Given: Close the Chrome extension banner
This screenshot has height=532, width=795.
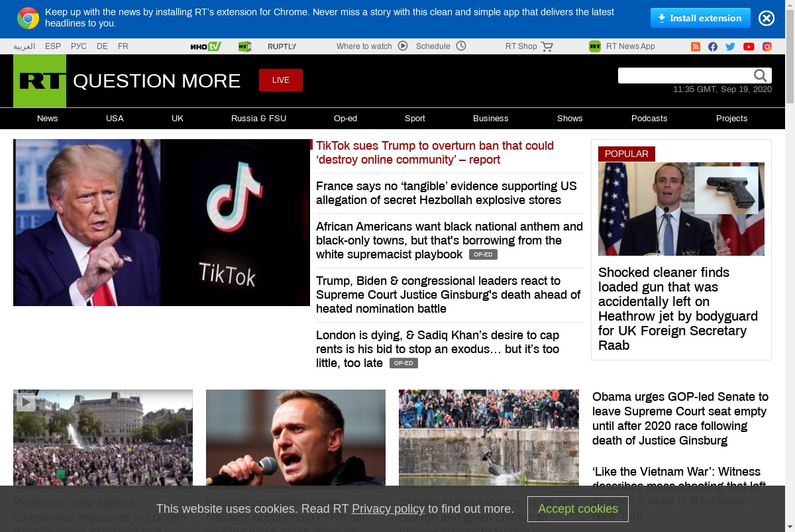Looking at the screenshot, I should tap(767, 18).
